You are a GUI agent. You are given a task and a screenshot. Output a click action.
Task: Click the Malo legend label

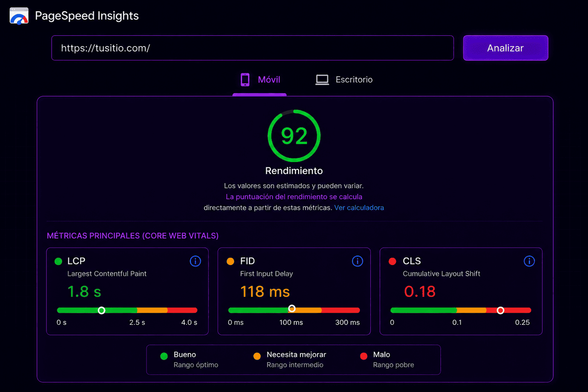381,354
